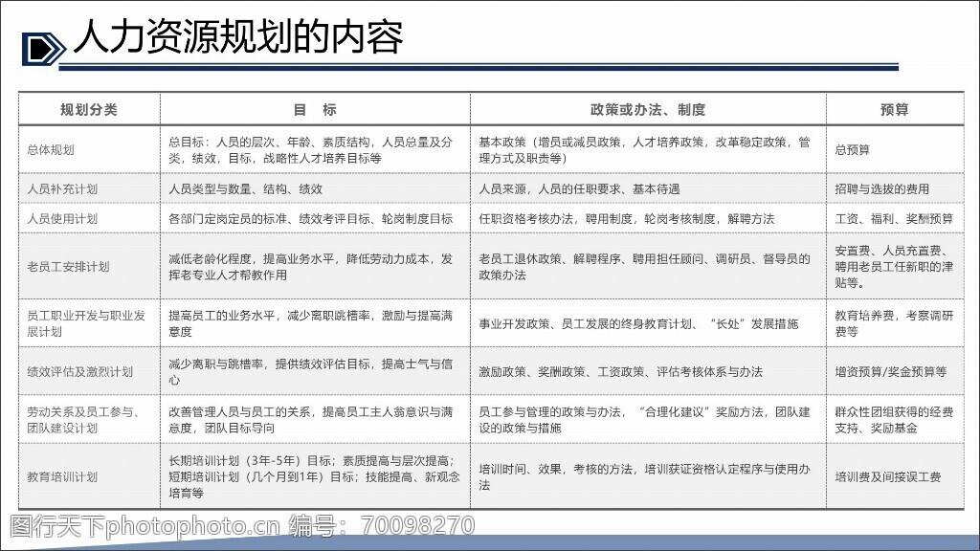This screenshot has height=551, width=980.
Task: Select the 员工职业开发与职业发展计划 cell
Action: 86,323
